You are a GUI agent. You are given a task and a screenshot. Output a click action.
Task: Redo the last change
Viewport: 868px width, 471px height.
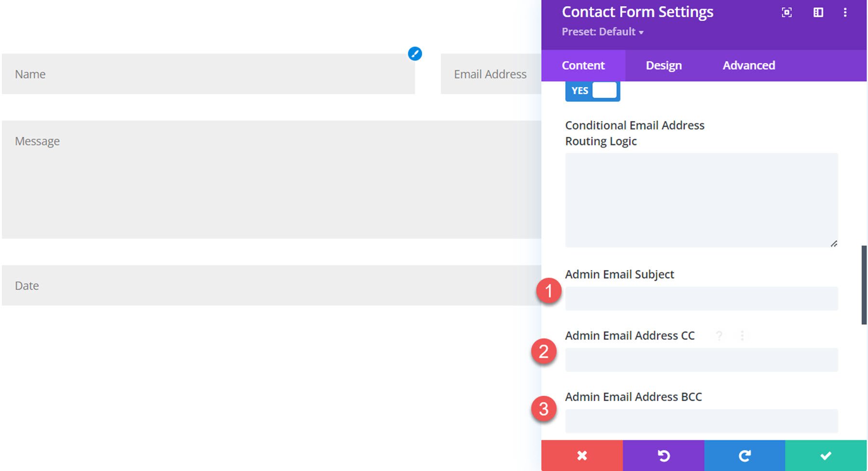click(x=745, y=455)
